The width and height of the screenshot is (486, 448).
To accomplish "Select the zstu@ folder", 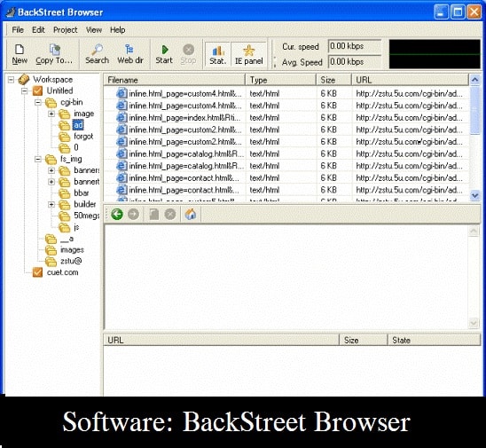I will click(x=71, y=261).
